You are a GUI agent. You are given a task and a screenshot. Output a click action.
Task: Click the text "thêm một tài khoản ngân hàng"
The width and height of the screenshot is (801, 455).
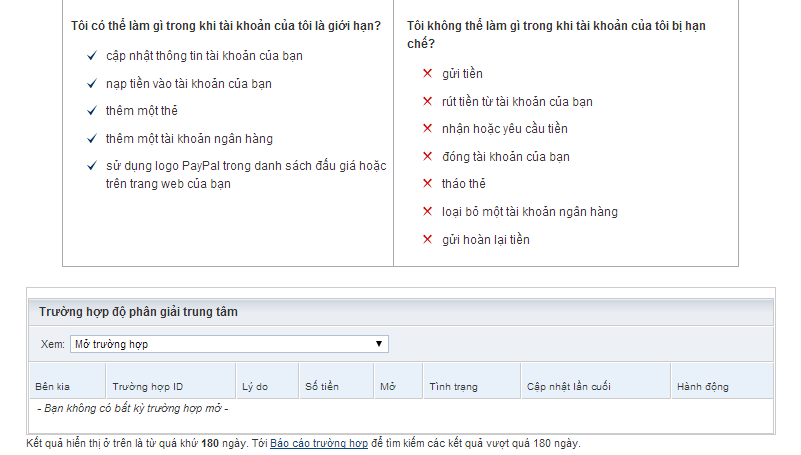190,139
